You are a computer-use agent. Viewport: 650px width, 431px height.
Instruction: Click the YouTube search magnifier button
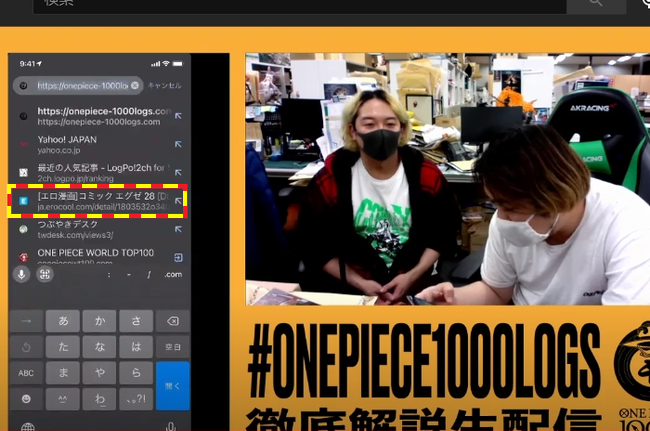click(x=596, y=5)
